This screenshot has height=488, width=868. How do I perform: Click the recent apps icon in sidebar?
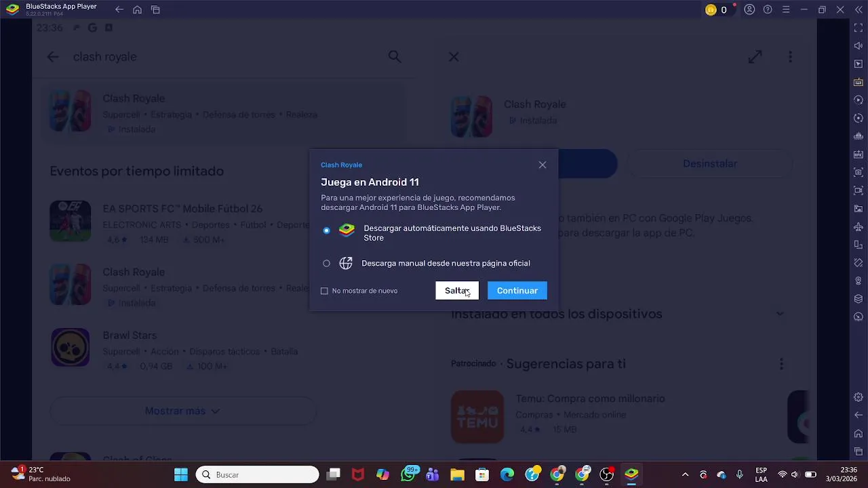click(859, 451)
